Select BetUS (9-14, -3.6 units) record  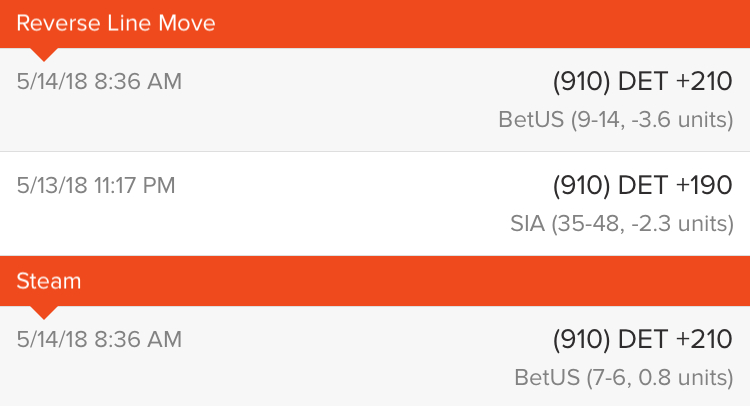616,120
